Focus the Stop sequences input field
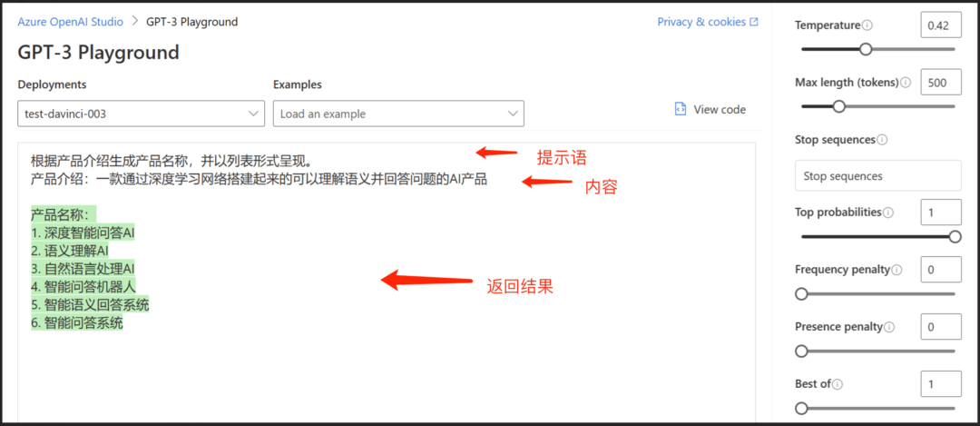 point(878,176)
